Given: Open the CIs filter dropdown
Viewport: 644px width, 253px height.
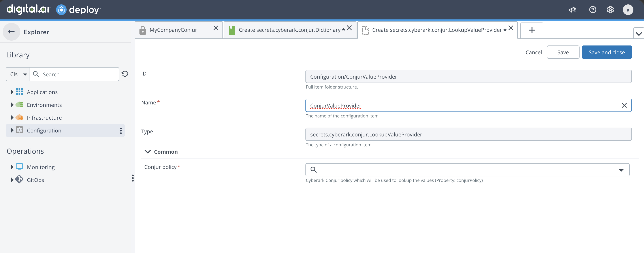Looking at the screenshot, I should click(18, 74).
